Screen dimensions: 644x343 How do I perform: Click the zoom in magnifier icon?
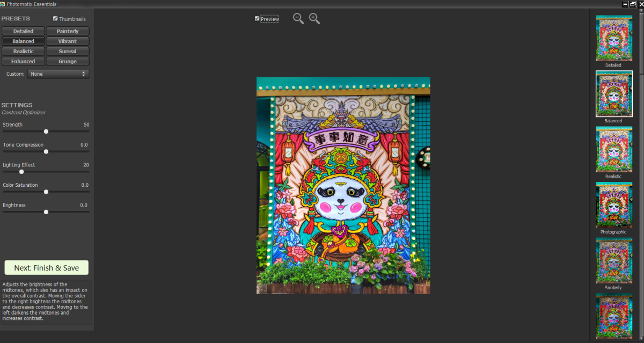coord(314,19)
